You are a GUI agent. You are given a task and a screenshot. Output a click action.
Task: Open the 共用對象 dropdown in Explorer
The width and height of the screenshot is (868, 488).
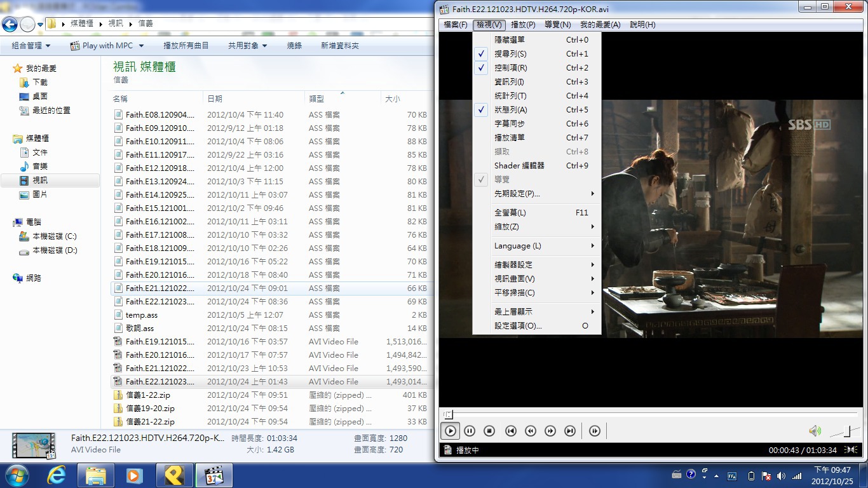(248, 46)
